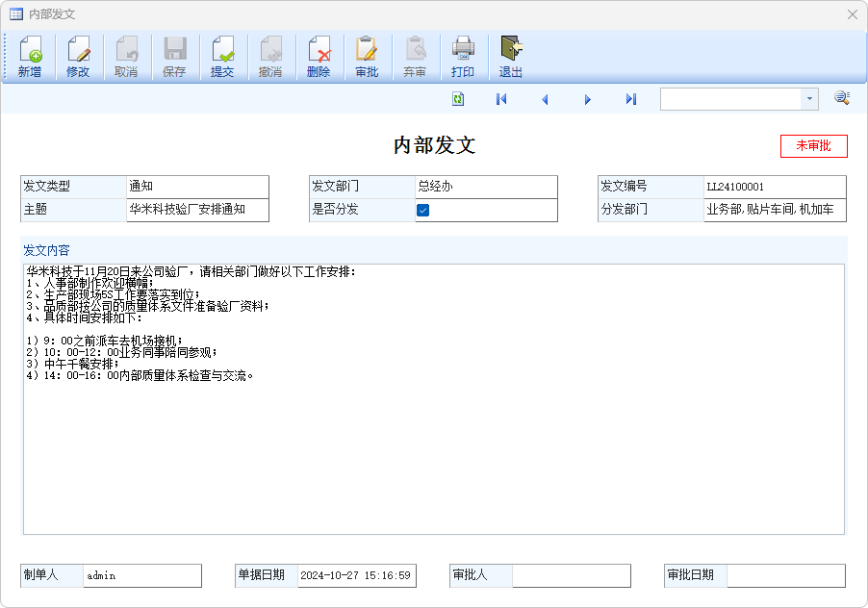Image resolution: width=868 pixels, height=608 pixels.
Task: Click the 发文部门 field showing 总经办
Action: [x=486, y=187]
